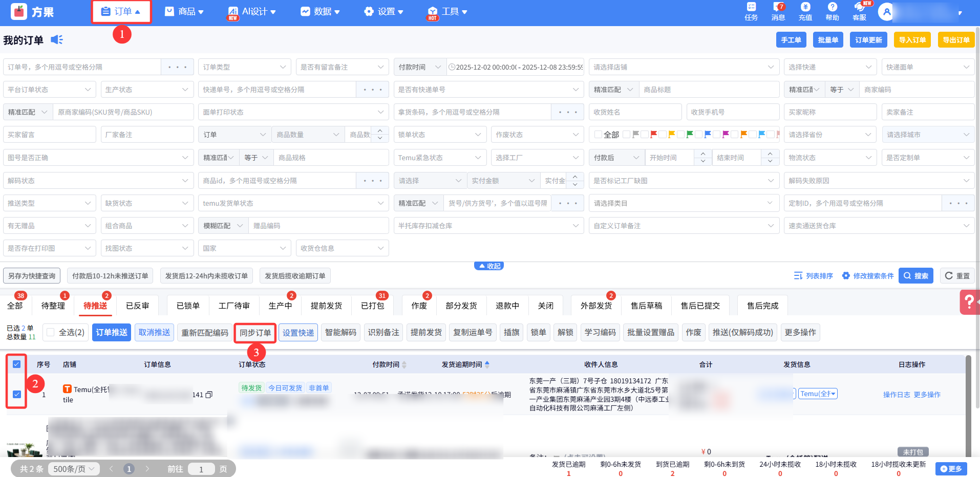The width and height of the screenshot is (980, 477).
Task: Click the red floating question mark help
Action: (969, 302)
